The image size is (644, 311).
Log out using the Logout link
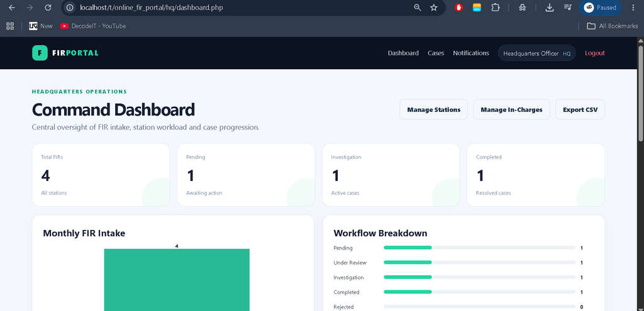[595, 53]
